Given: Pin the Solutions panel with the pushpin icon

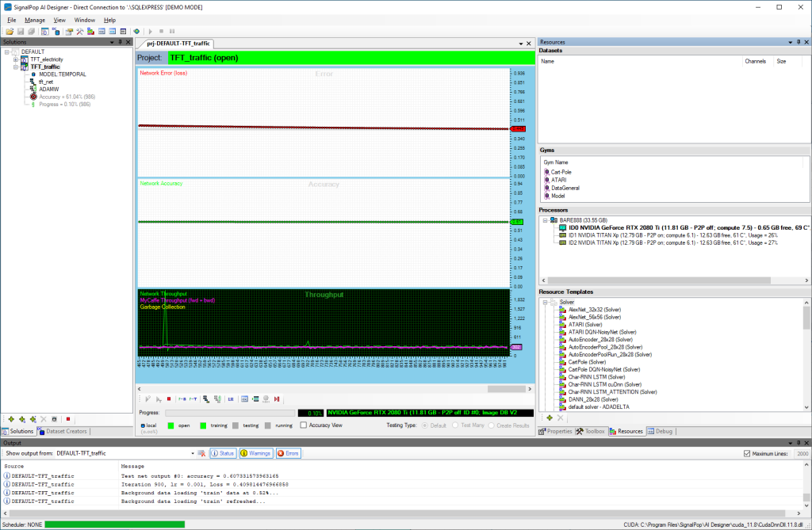Looking at the screenshot, I should coord(120,42).
